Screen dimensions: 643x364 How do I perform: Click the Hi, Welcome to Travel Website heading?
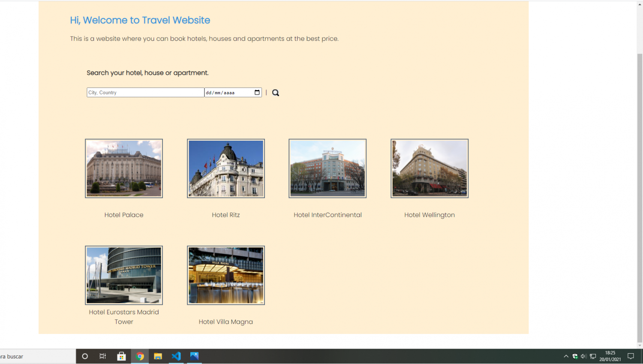140,20
